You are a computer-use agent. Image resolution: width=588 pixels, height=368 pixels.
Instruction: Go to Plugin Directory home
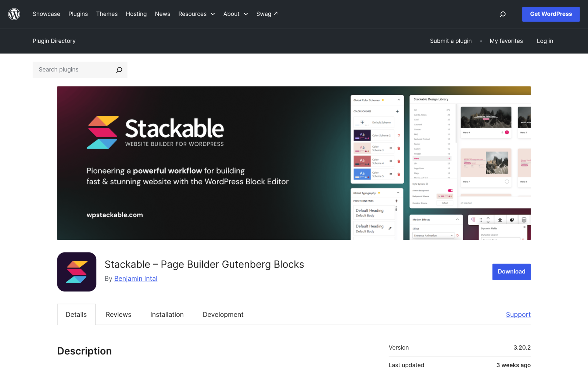point(54,41)
